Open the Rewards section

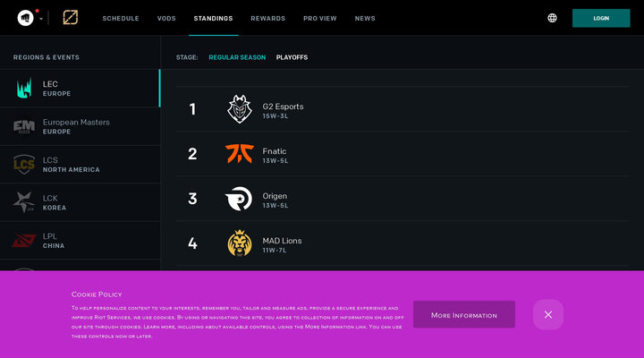(267, 19)
